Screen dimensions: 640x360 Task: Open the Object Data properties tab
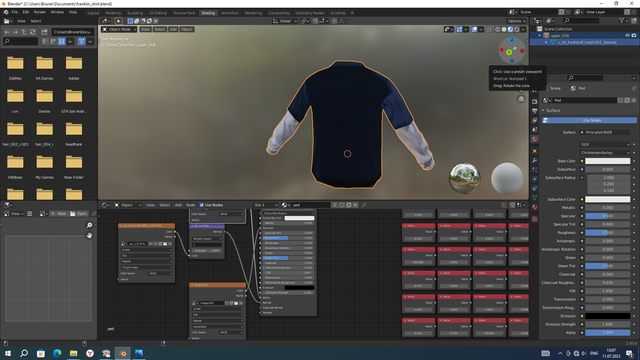[535, 198]
